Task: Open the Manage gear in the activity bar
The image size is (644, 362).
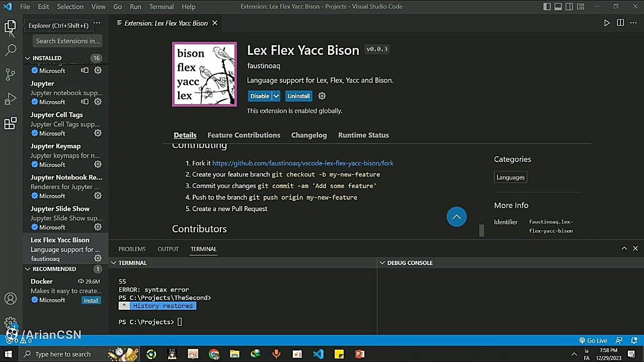Action: 11,323
